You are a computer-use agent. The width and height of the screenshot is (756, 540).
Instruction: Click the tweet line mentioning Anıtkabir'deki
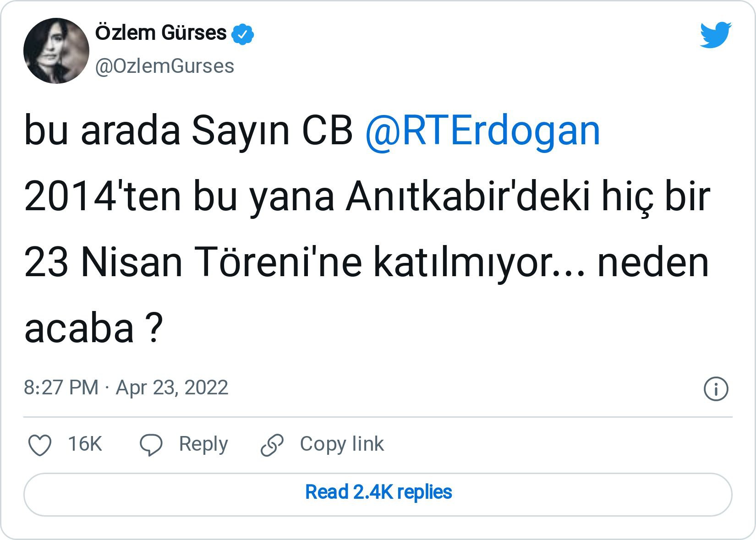point(367,197)
